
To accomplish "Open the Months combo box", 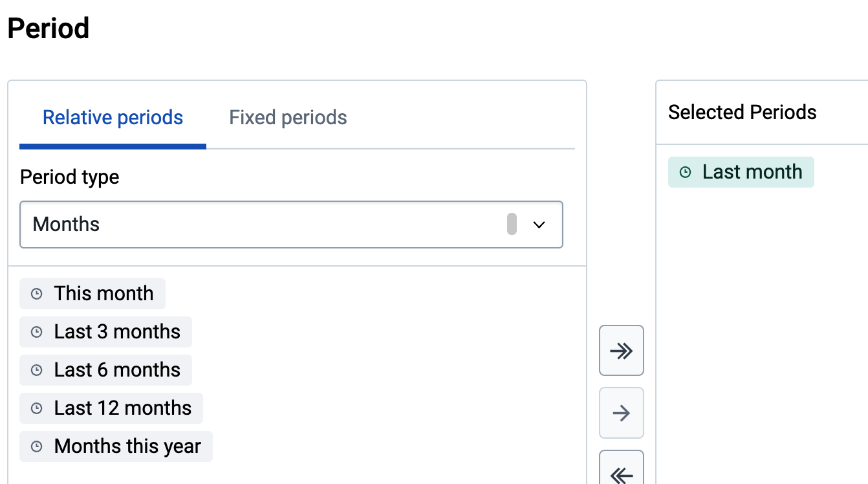I will click(292, 225).
